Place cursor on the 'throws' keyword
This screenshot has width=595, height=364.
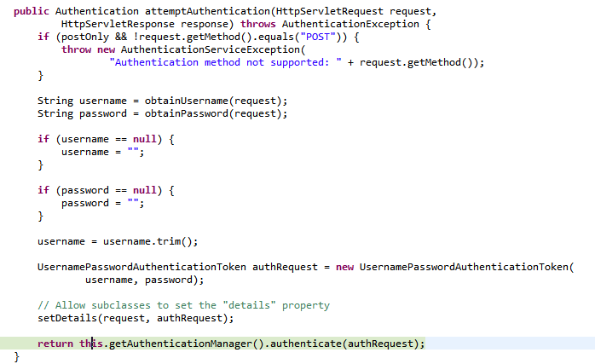click(x=258, y=24)
